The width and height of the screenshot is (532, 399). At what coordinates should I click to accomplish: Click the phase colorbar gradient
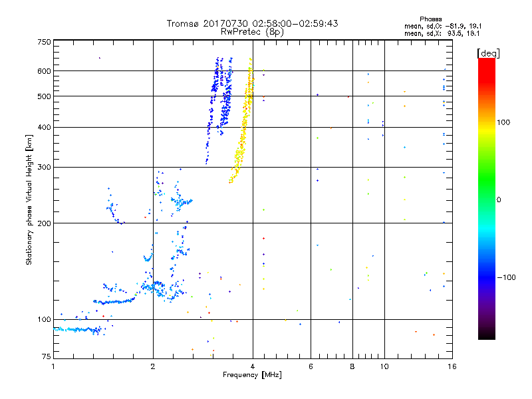point(487,199)
